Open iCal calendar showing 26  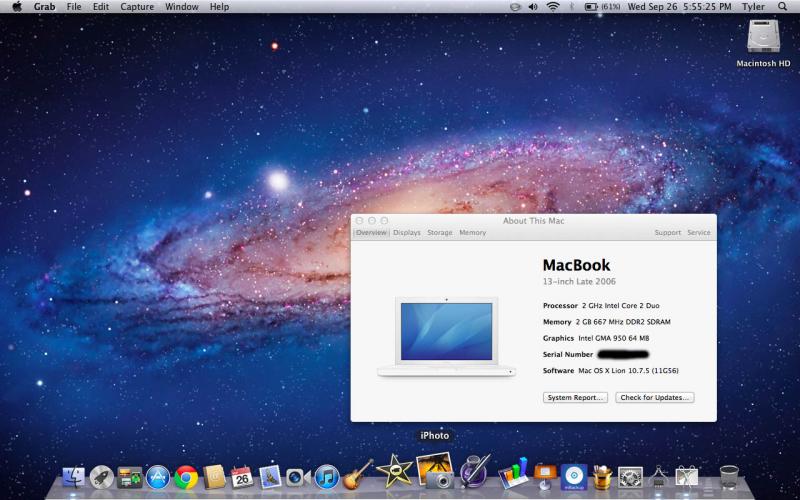coord(242,478)
